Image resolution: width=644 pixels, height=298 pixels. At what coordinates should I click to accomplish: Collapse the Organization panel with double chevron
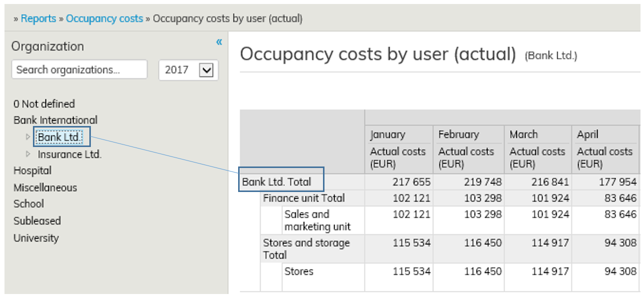click(219, 42)
